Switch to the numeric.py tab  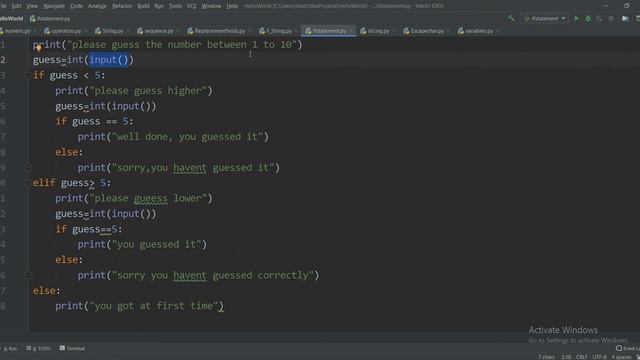tap(17, 31)
